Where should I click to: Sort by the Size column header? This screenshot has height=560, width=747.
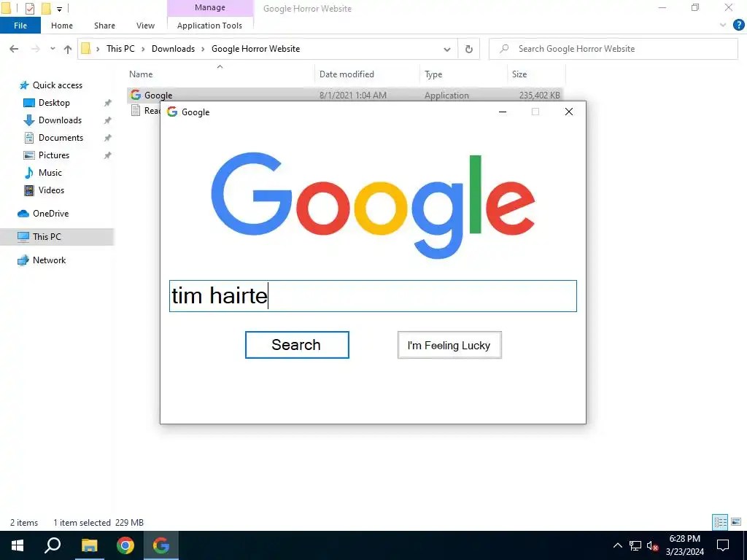(x=536, y=74)
